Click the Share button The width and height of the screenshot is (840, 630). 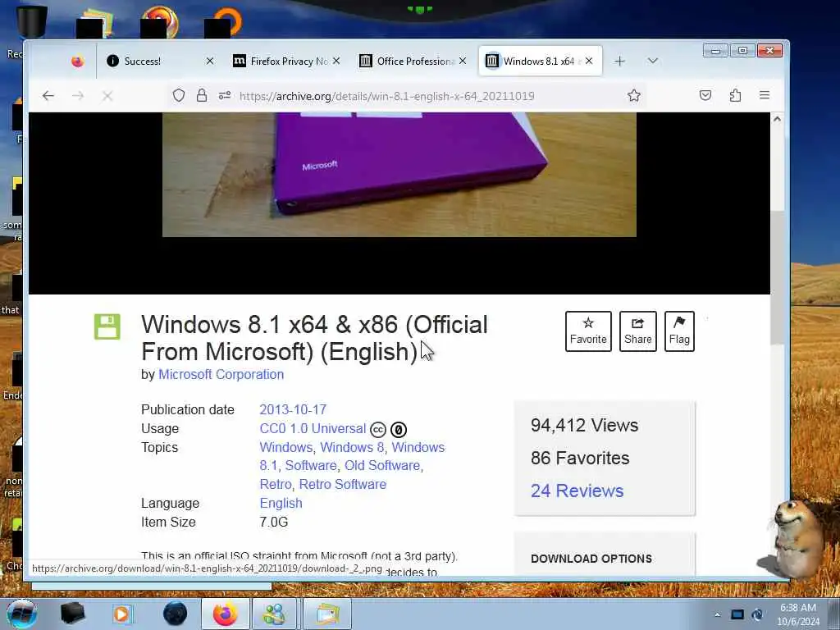click(638, 331)
